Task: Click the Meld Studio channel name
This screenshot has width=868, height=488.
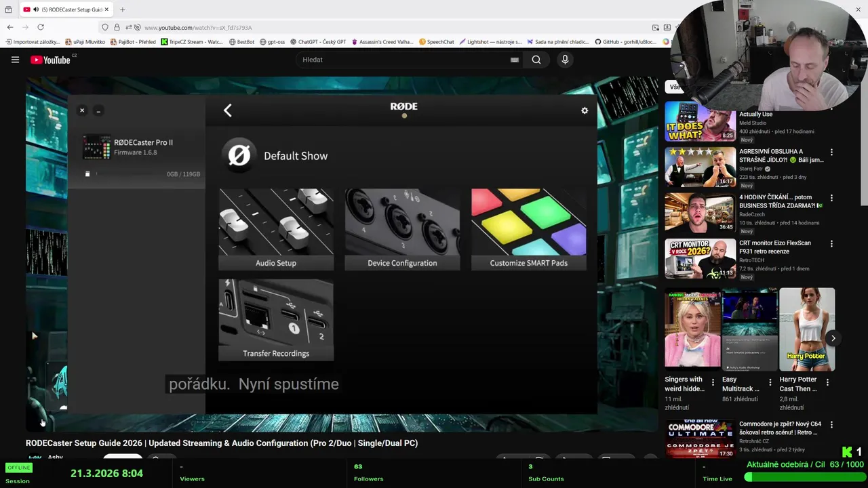Action: (x=753, y=123)
